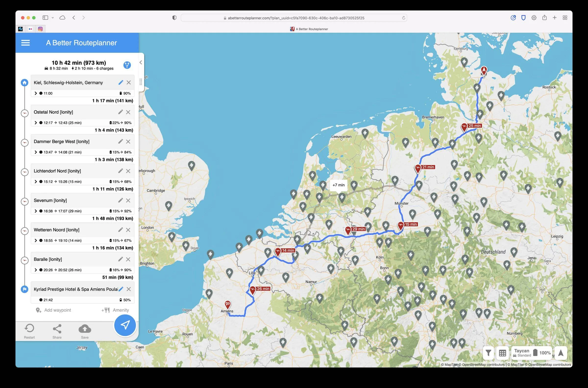This screenshot has height=388, width=588.
Task: Open the table view grid icon on map
Action: click(x=502, y=353)
